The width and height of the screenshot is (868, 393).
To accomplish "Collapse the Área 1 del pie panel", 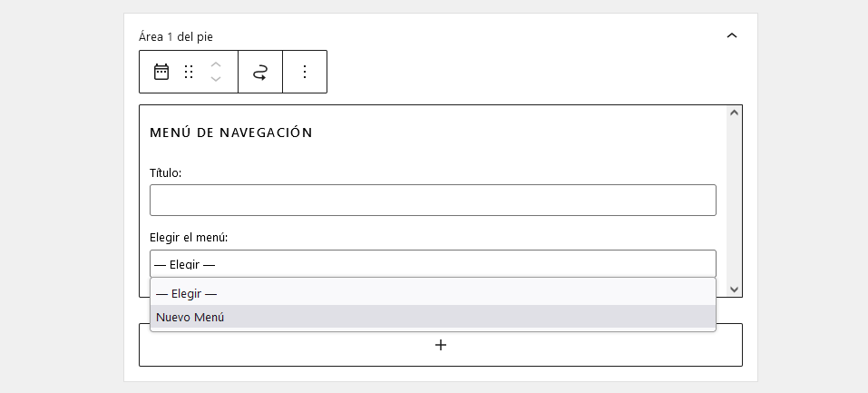I will 732,36.
